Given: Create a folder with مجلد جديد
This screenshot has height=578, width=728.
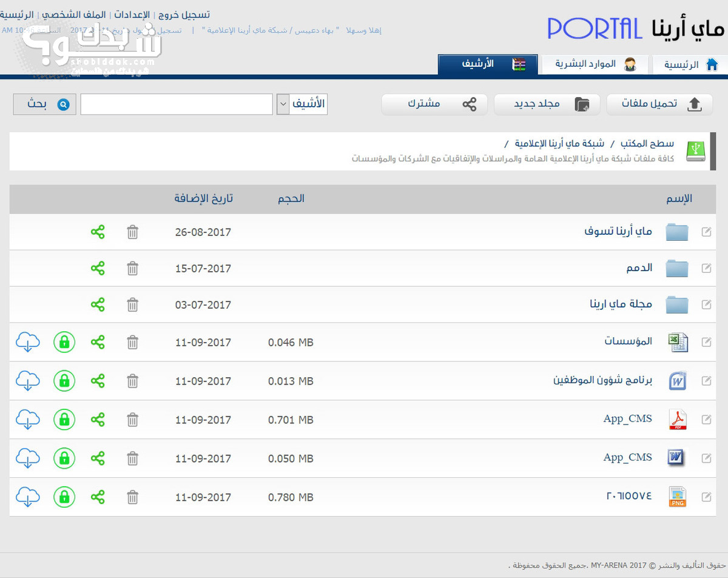Looking at the screenshot, I should pyautogui.click(x=547, y=104).
